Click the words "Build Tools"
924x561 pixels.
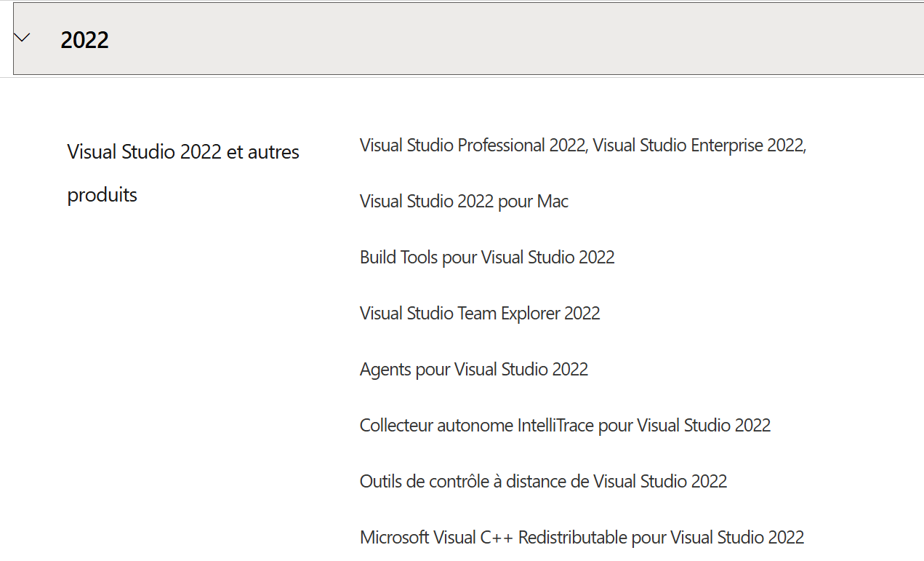tap(399, 258)
